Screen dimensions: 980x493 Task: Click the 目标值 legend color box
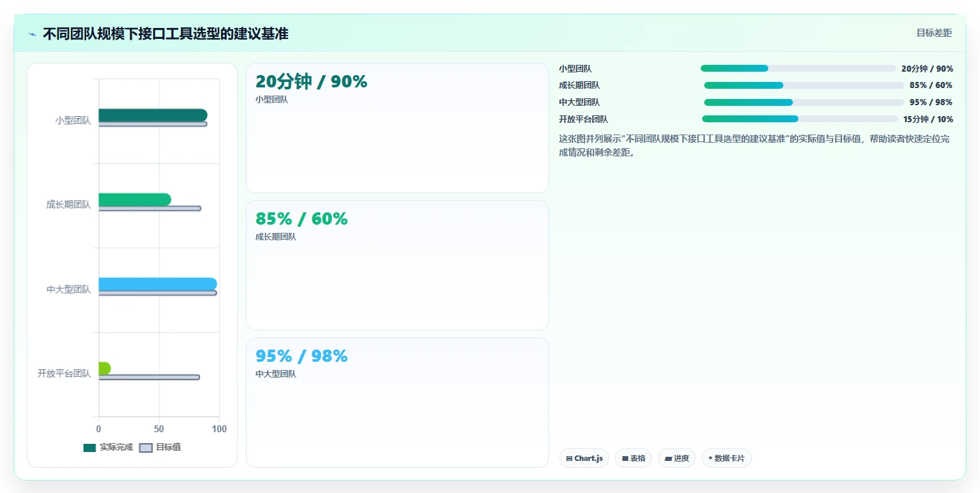145,448
